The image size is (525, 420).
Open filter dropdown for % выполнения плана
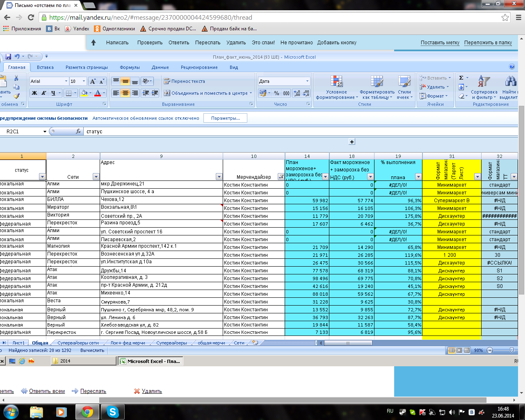coord(418,177)
